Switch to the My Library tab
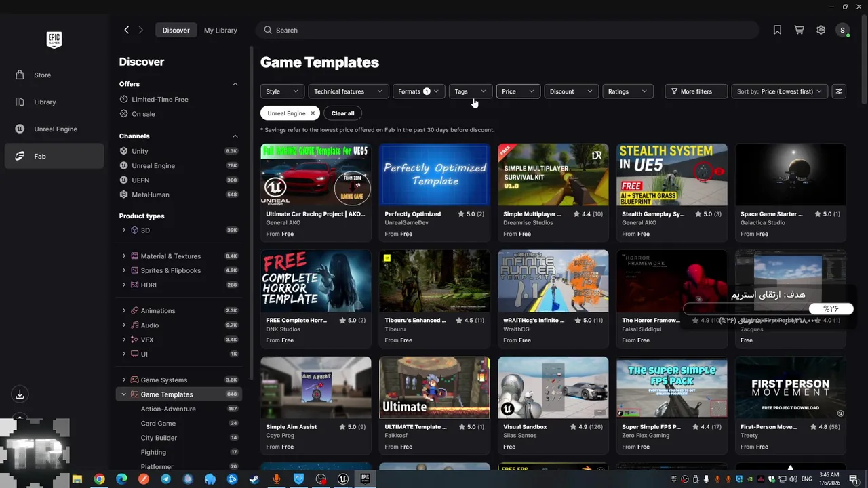Image resolution: width=868 pixels, height=488 pixels. point(220,30)
